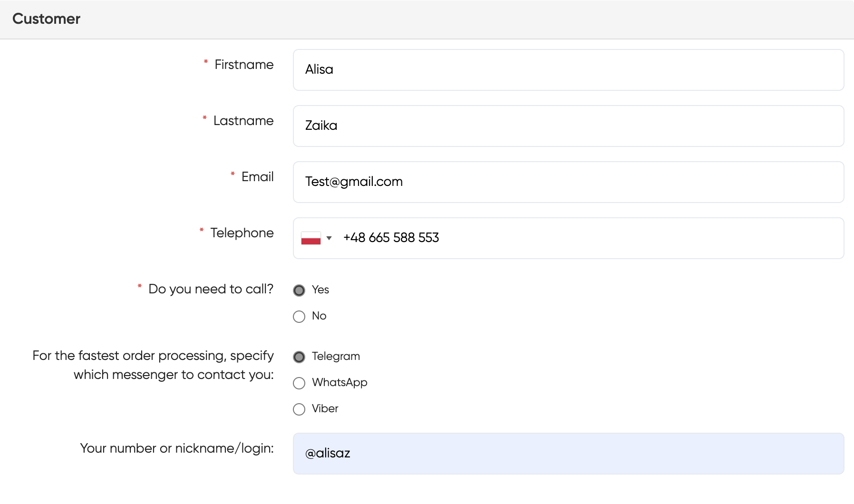Click the Lastname field label
The image size is (854, 504).
coord(243,121)
